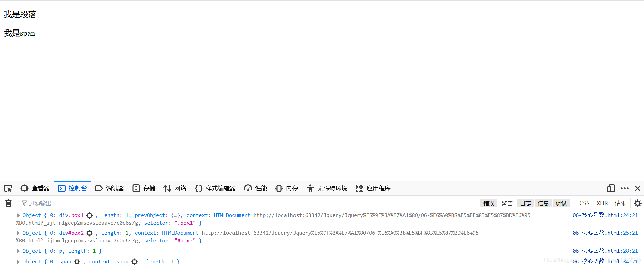Click the page text 我是span
Screen dimensions: 644x266
click(x=19, y=33)
